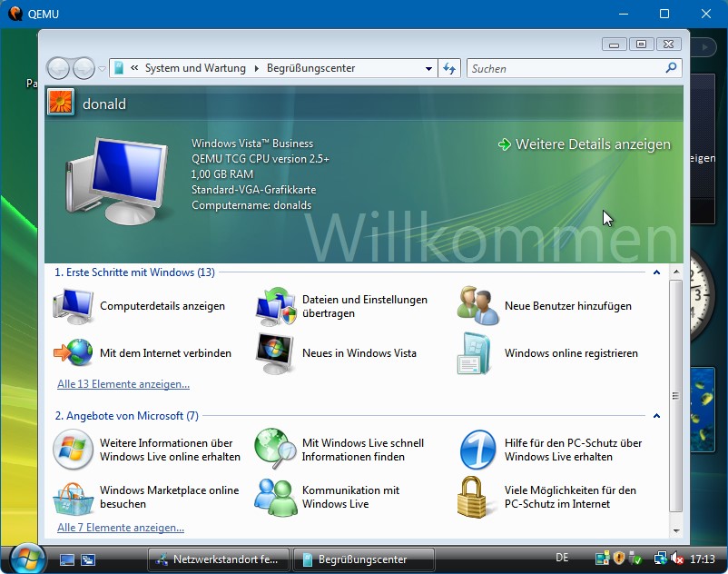The width and height of the screenshot is (728, 574).
Task: Click Mit dem Internet verbinden label
Action: pos(165,353)
